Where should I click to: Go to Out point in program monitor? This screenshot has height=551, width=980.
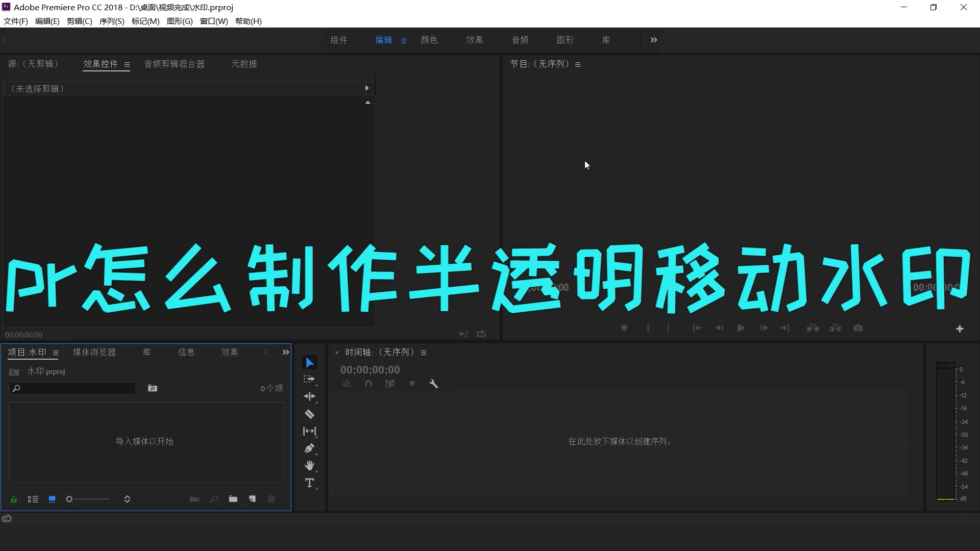pos(786,328)
